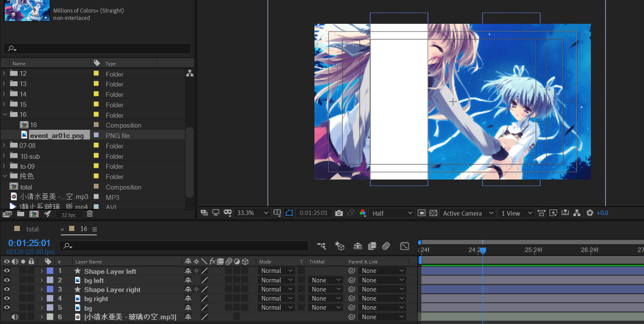Pick whip parent for Shape Layer left

point(352,271)
